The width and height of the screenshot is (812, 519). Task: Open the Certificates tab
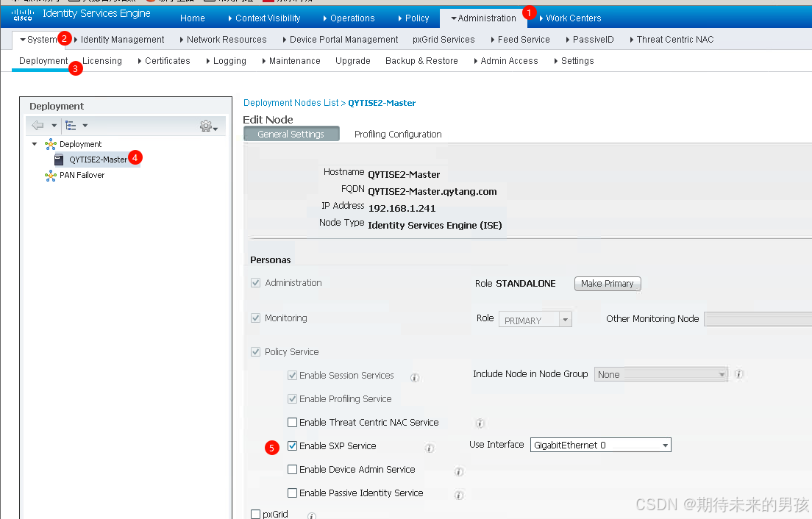164,60
